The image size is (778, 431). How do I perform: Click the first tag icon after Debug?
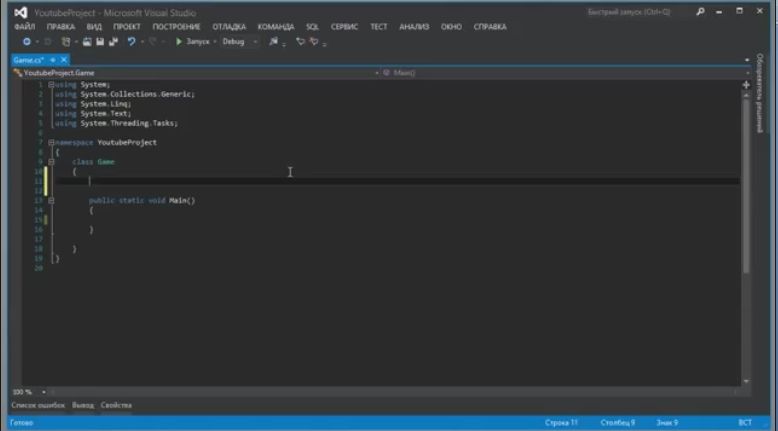300,42
